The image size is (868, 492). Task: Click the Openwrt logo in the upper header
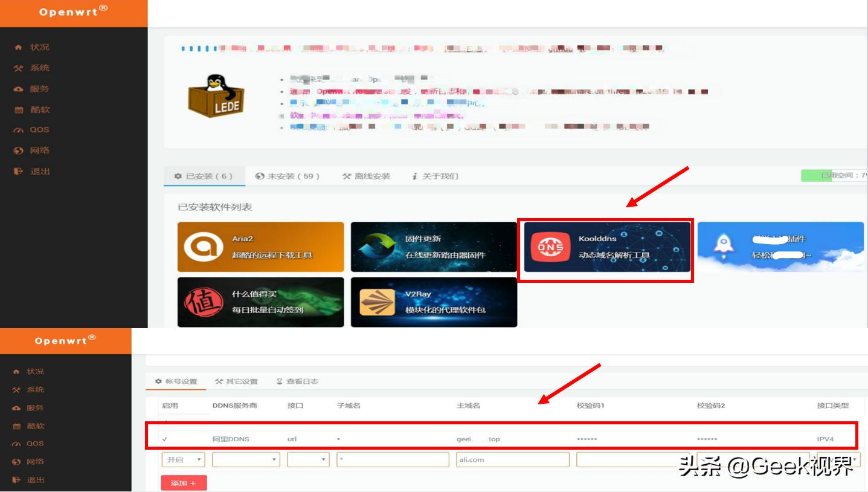[x=74, y=12]
